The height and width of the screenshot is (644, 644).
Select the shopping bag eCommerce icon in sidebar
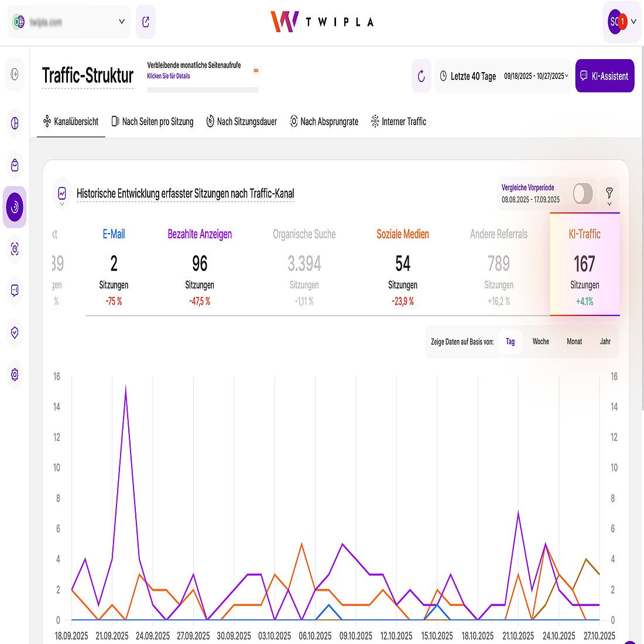pyautogui.click(x=14, y=165)
